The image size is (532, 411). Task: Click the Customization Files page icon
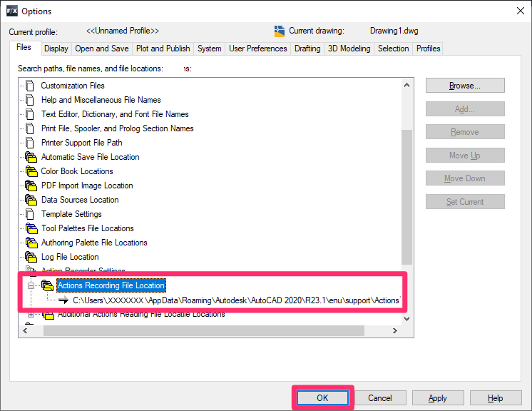tap(30, 86)
